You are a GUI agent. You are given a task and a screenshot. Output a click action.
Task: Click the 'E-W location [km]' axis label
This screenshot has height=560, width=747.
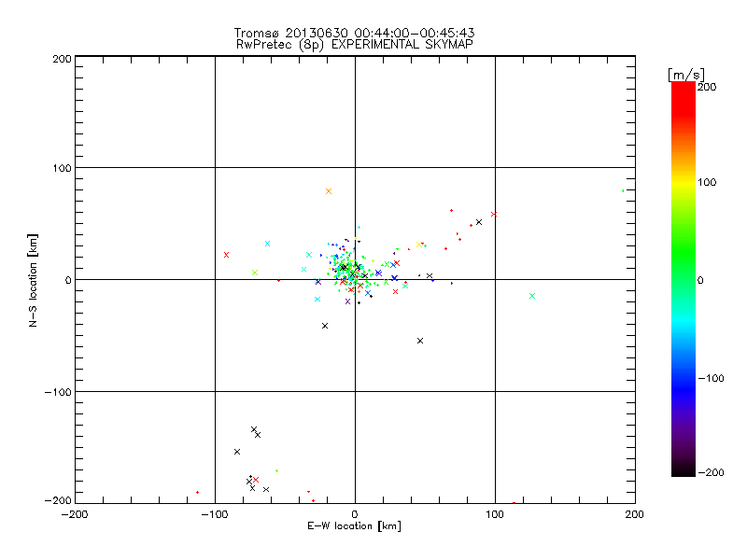[x=355, y=526]
